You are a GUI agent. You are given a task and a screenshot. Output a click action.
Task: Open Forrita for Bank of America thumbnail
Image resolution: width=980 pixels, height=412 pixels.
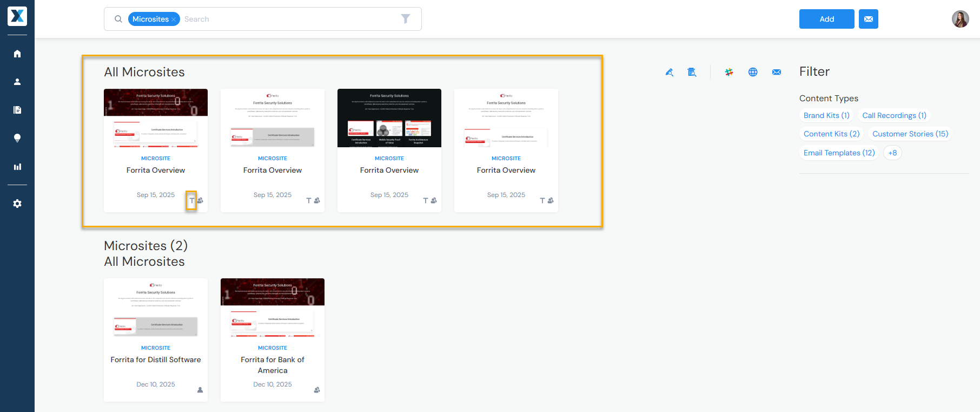point(273,308)
